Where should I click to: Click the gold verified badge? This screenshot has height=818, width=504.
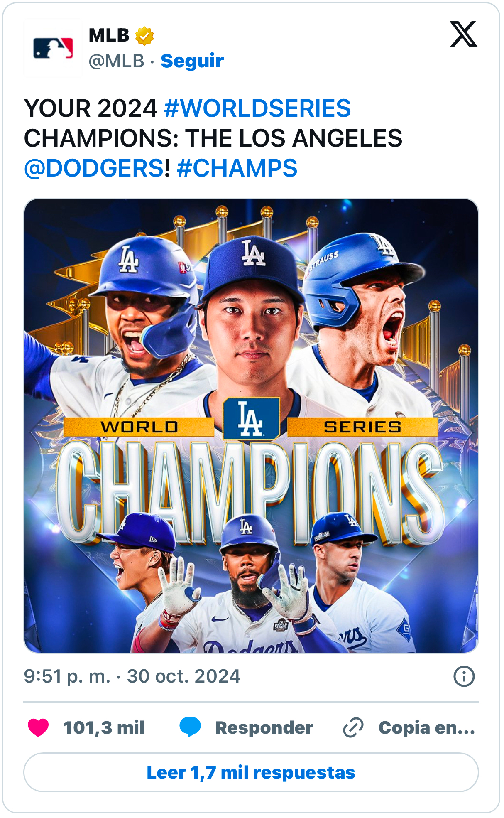(x=144, y=36)
